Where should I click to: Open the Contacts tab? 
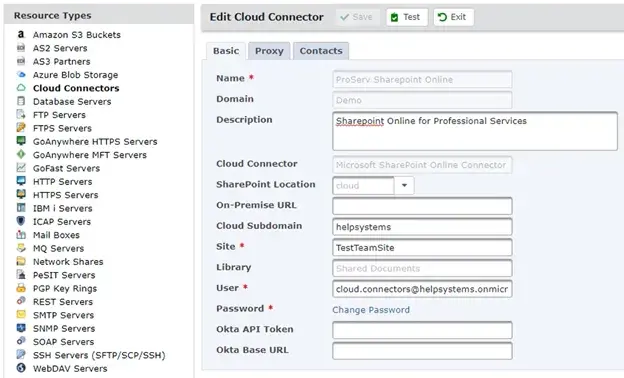[x=321, y=51]
